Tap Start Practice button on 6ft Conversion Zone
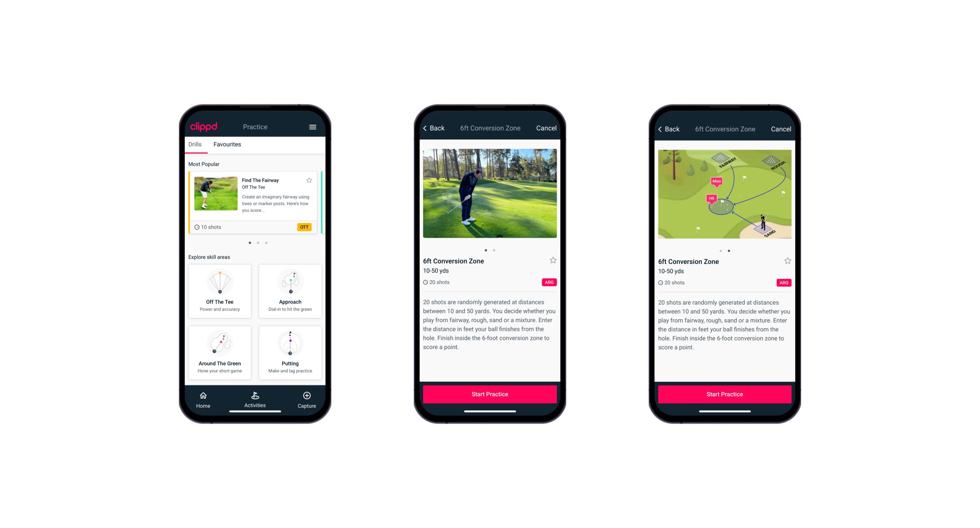Image resolution: width=980 pixels, height=528 pixels. pyautogui.click(x=490, y=394)
